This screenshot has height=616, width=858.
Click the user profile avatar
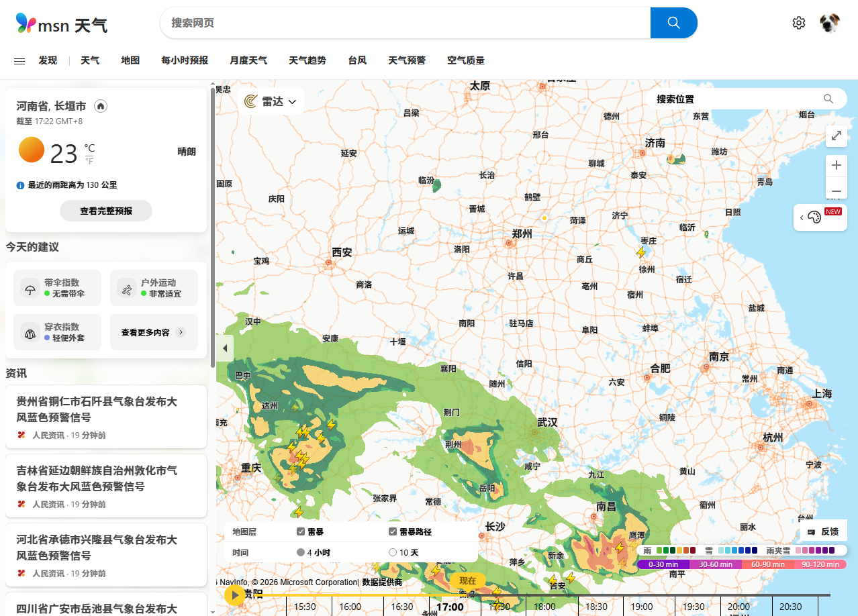click(x=830, y=23)
